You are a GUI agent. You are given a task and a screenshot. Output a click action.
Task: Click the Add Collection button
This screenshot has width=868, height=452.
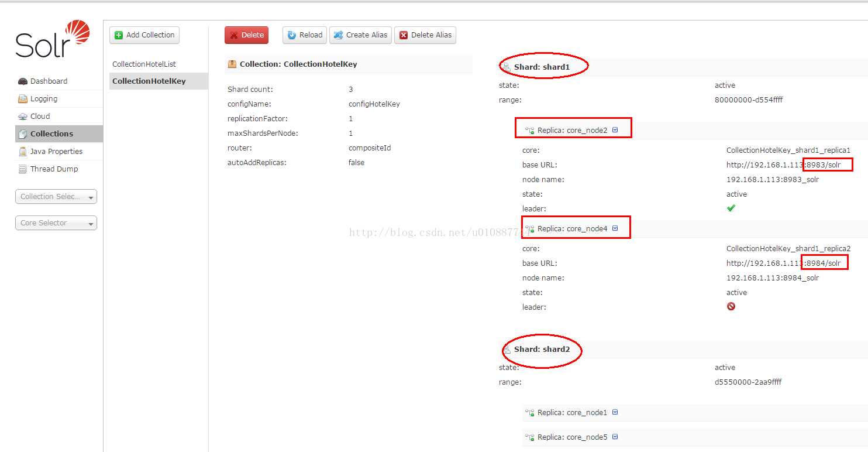pos(144,35)
